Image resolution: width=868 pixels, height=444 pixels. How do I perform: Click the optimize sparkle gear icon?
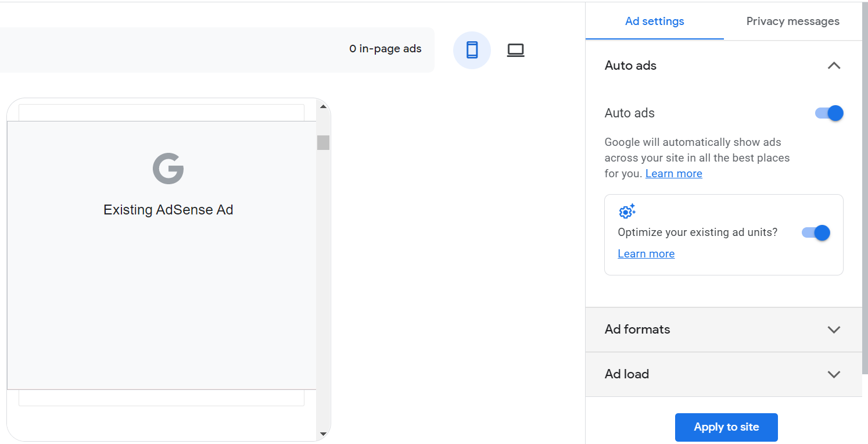point(627,211)
